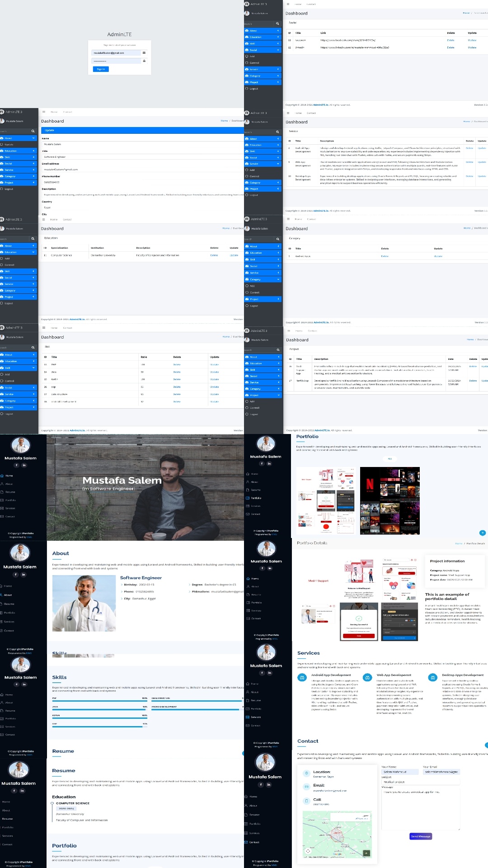488x868 pixels.
Task: Open the Netflix project thumbnail in Portfolio
Action: click(389, 501)
